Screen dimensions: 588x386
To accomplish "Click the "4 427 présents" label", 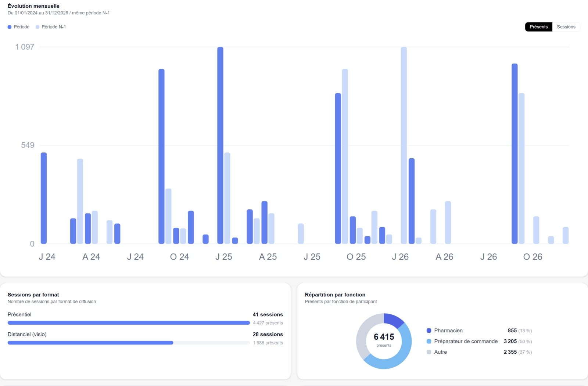I will [268, 323].
